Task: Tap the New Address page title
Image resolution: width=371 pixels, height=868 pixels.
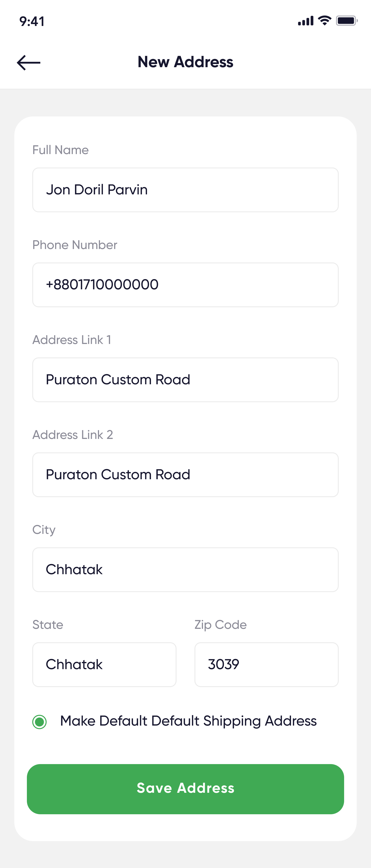Action: 185,62
